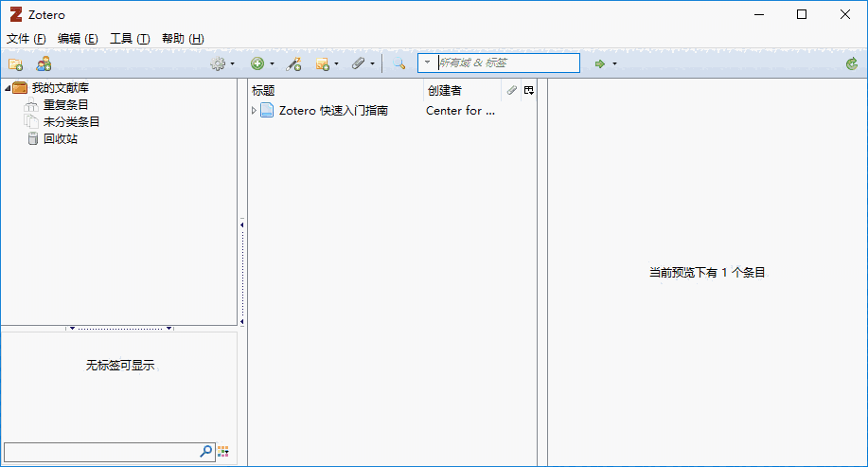The image size is (868, 467).
Task: Click the Advanced Search magnifier icon
Action: click(x=399, y=64)
